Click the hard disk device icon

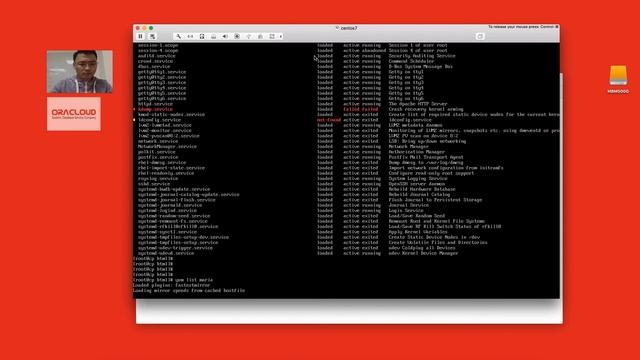(x=202, y=36)
